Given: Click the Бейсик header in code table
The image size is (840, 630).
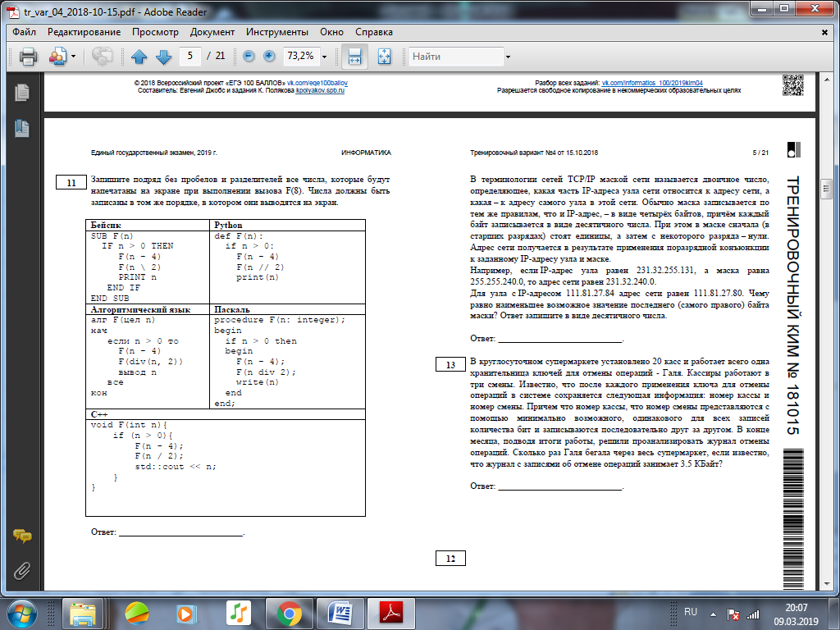Looking at the screenshot, I should (106, 225).
